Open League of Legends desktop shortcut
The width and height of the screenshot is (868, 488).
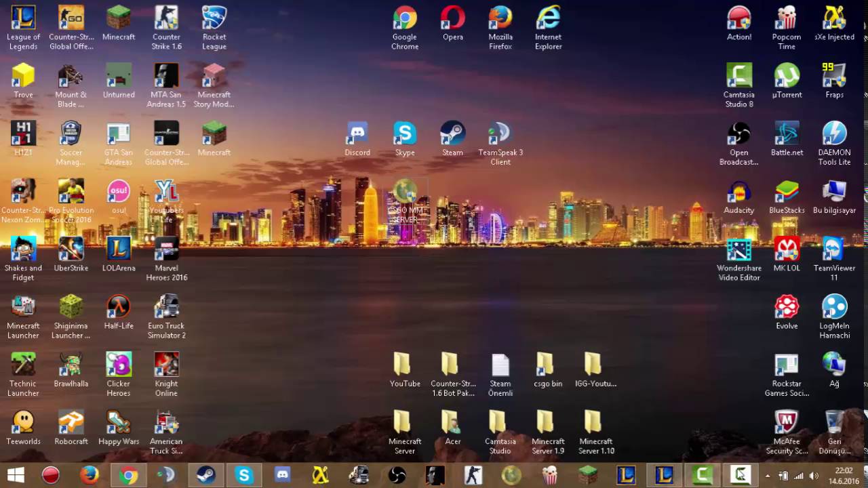pyautogui.click(x=23, y=28)
